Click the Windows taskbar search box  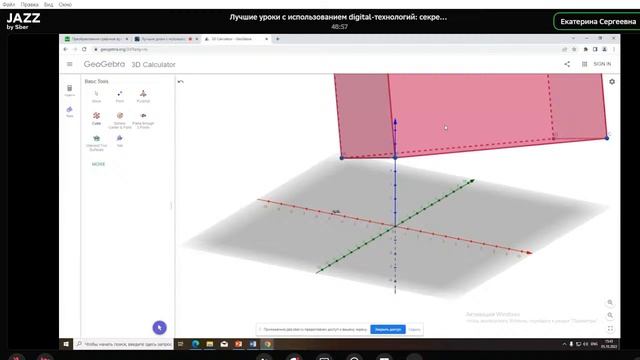(124, 344)
